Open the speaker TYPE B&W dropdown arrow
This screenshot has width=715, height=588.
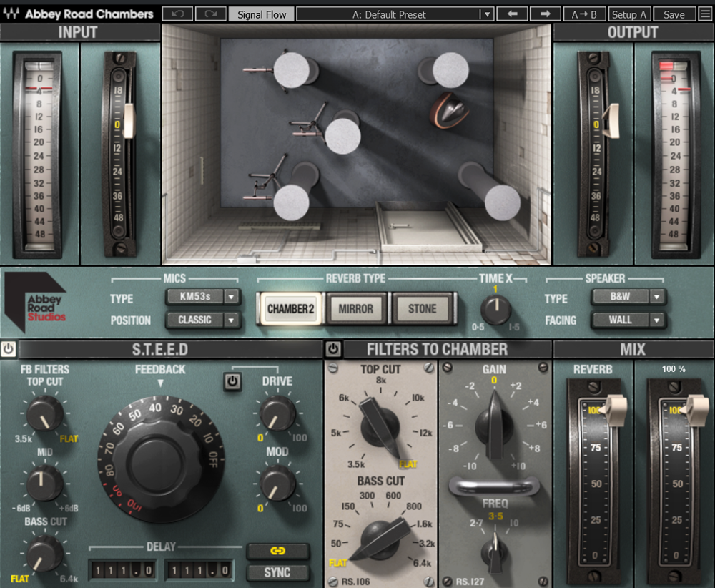(657, 297)
